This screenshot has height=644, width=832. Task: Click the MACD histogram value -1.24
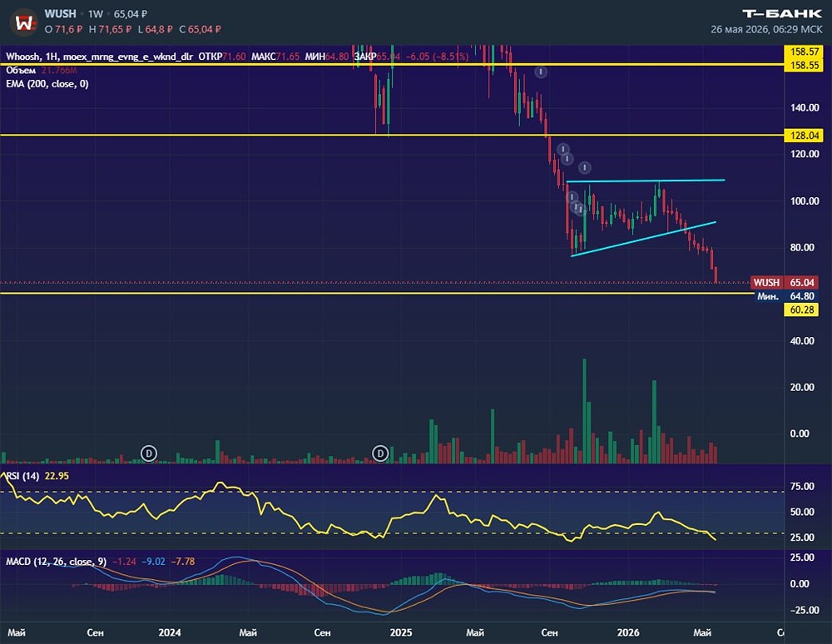(x=124, y=562)
